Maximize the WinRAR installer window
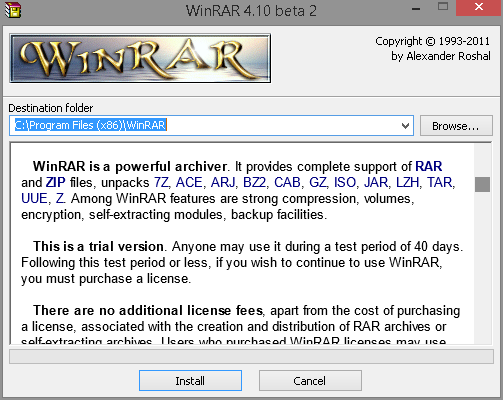Image resolution: width=503 pixels, height=400 pixels. (x=443, y=7)
